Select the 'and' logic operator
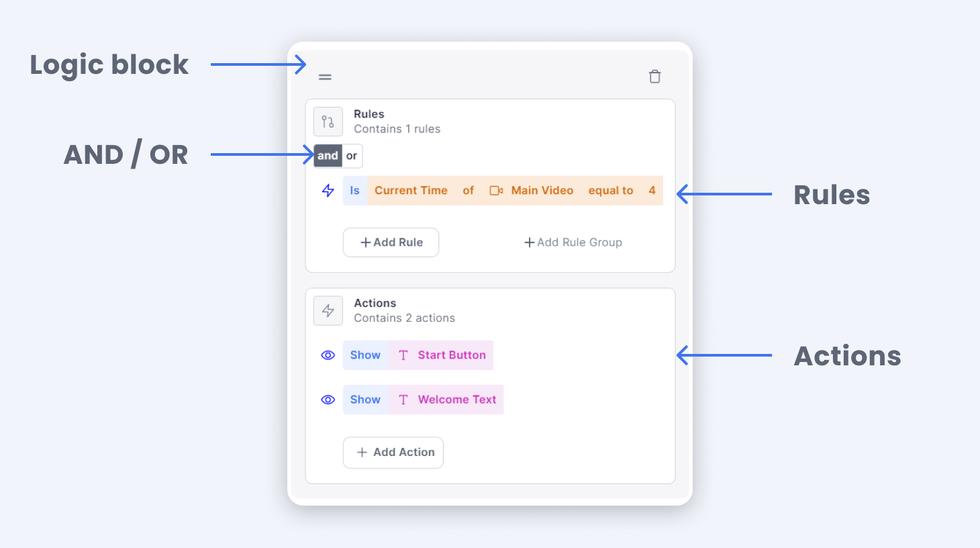 328,156
